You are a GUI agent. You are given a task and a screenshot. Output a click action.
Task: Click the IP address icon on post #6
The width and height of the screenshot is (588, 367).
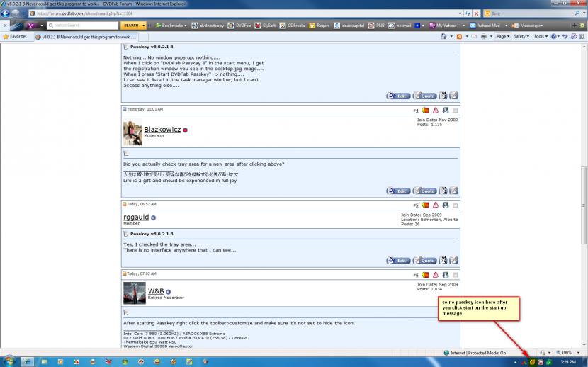(446, 275)
